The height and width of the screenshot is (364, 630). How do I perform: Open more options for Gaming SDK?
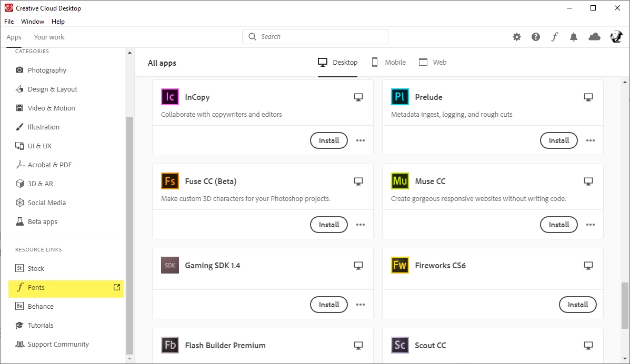click(361, 305)
